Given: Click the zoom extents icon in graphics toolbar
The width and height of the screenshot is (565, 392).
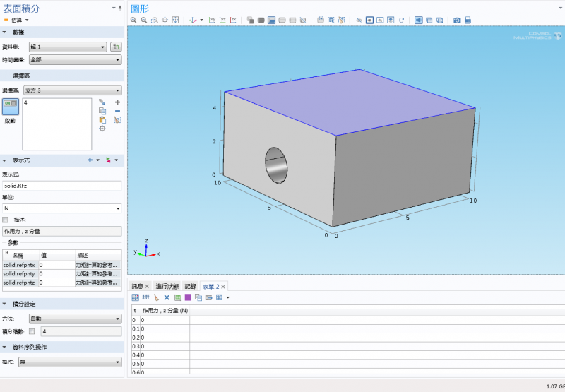Looking at the screenshot, I should (175, 20).
